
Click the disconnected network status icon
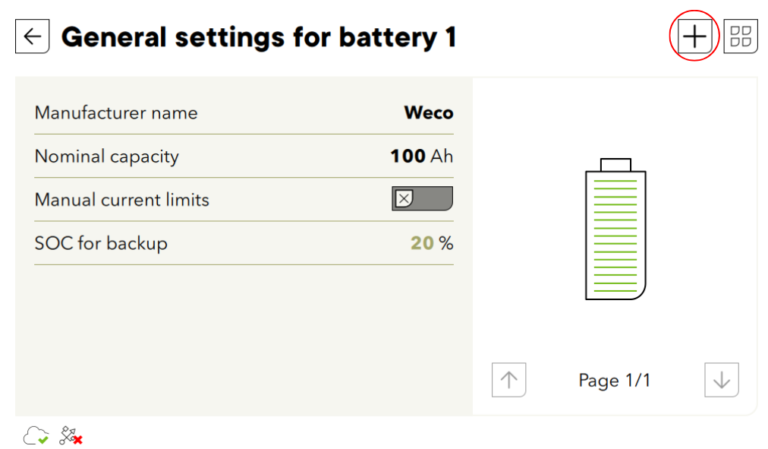[x=70, y=435]
